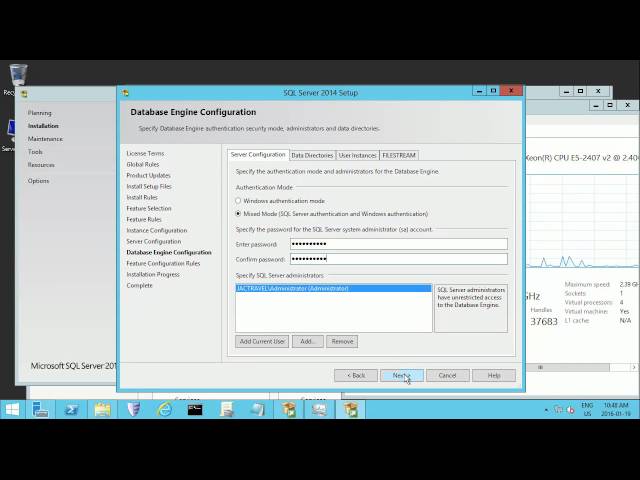Open the purple shield taskbar icon
Screen dimensions: 640x480
point(134,409)
